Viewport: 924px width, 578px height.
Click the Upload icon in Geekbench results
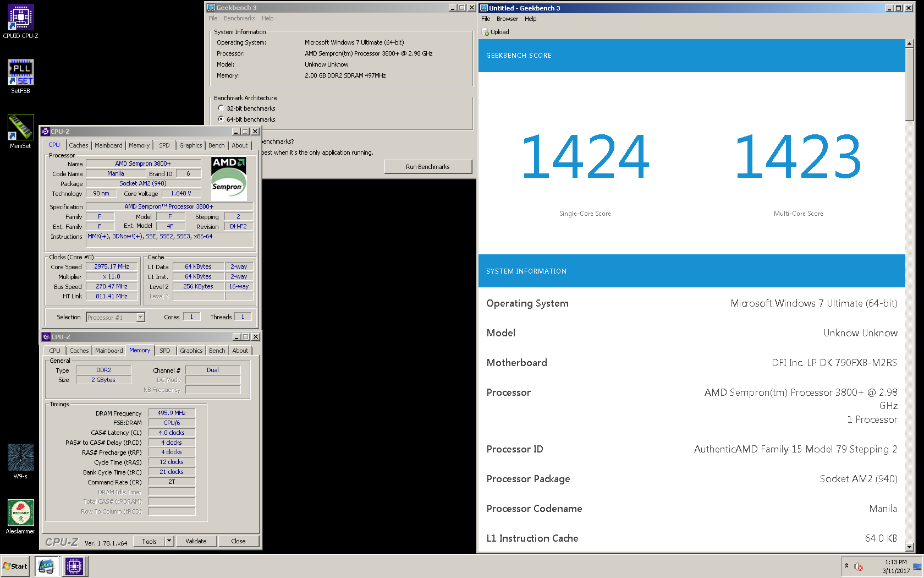pyautogui.click(x=485, y=32)
